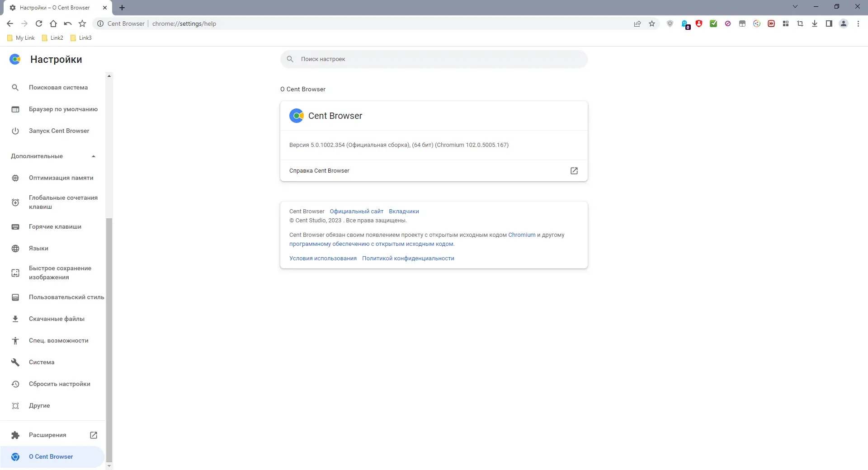This screenshot has height=470, width=868.
Task: Open the green checkmark extension icon
Action: pyautogui.click(x=713, y=23)
